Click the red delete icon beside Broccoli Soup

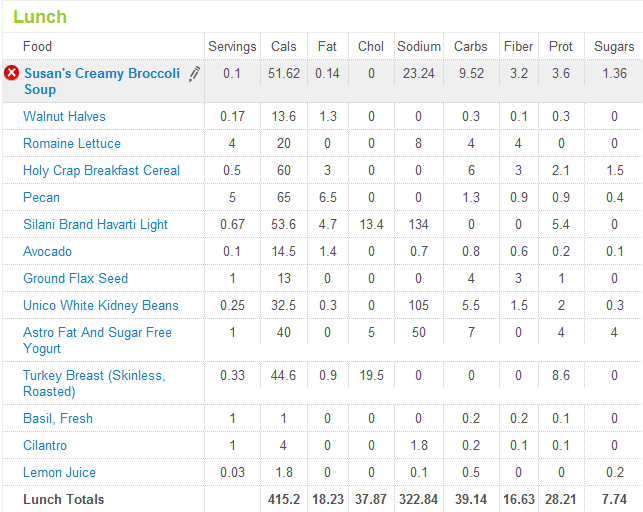tap(12, 73)
